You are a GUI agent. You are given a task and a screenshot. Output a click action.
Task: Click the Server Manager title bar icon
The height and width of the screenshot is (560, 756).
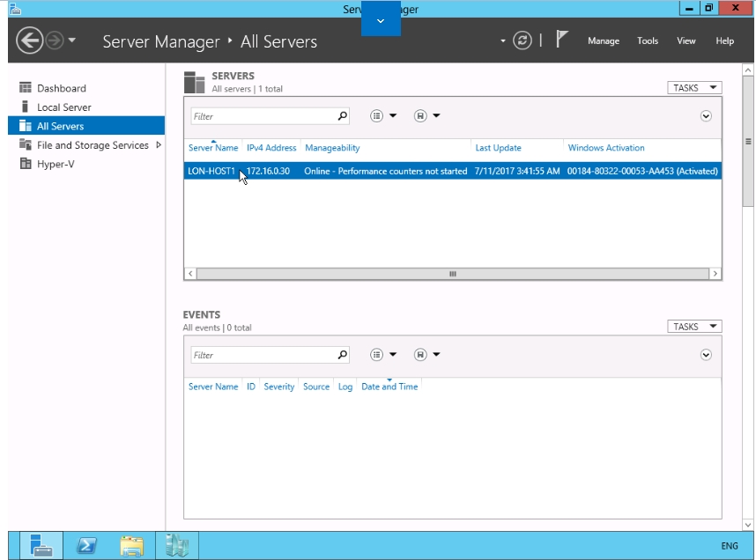[15, 9]
